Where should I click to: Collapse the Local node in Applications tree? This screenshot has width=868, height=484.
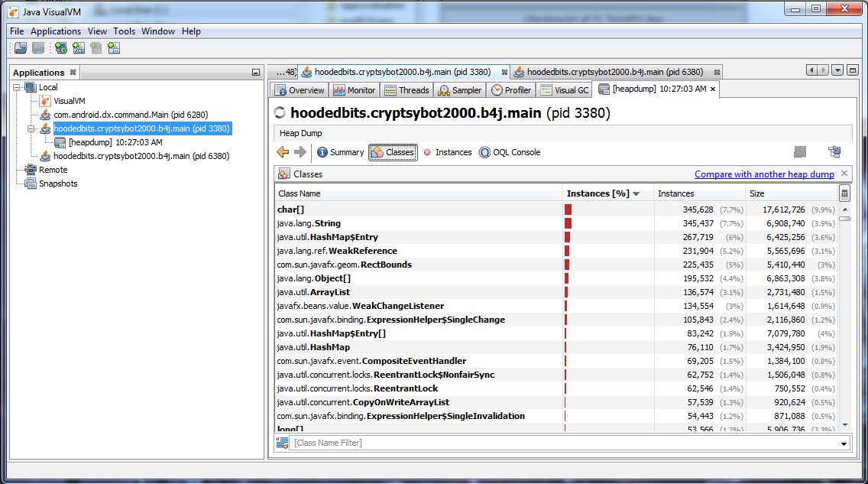(17, 87)
